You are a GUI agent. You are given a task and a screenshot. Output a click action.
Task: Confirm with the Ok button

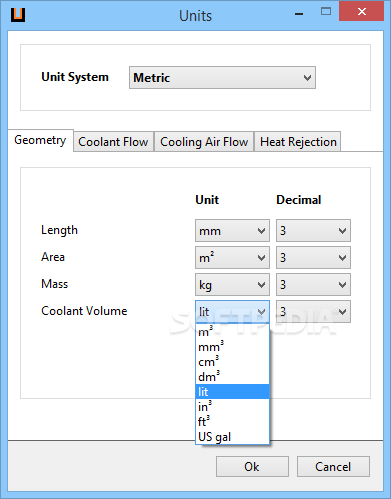tap(252, 466)
